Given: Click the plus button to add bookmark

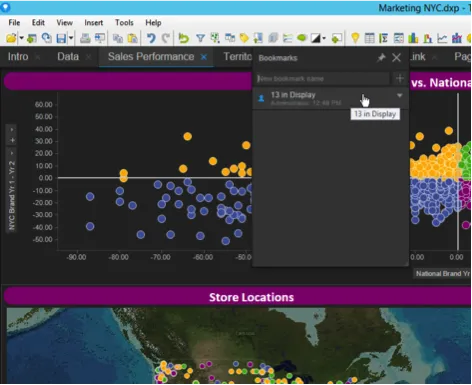Looking at the screenshot, I should tap(400, 78).
